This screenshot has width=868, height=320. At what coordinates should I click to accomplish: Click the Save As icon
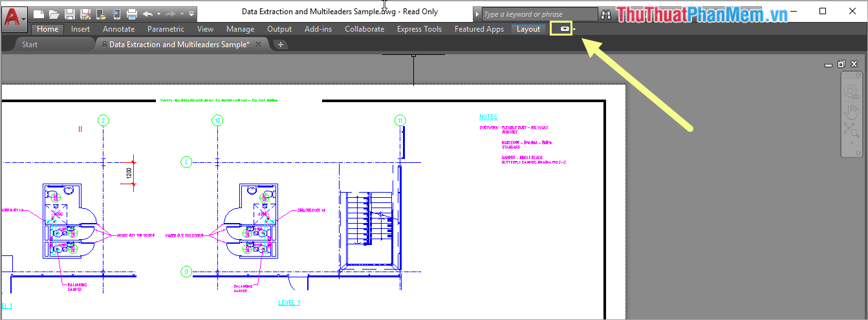pyautogui.click(x=85, y=14)
